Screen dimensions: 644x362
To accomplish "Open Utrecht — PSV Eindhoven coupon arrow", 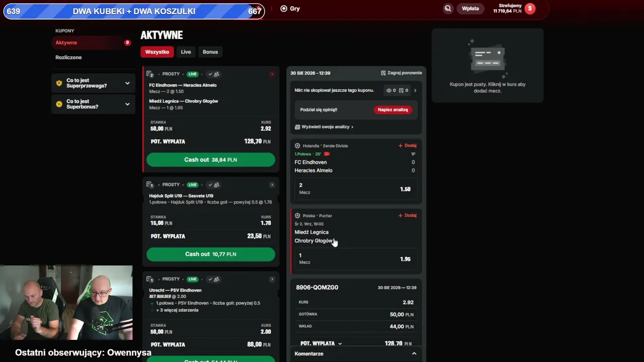I will tap(272, 279).
